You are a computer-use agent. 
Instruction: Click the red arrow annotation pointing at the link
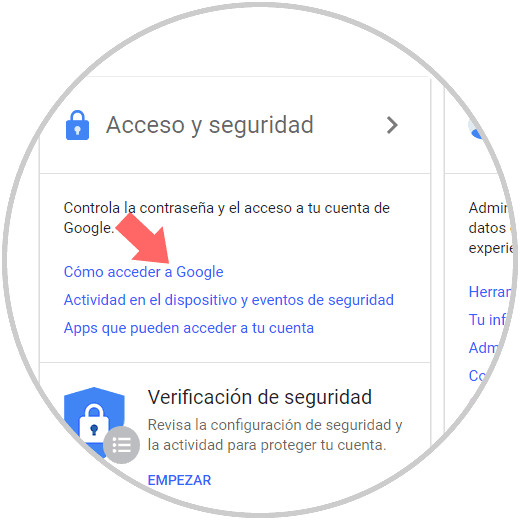pyautogui.click(x=144, y=238)
